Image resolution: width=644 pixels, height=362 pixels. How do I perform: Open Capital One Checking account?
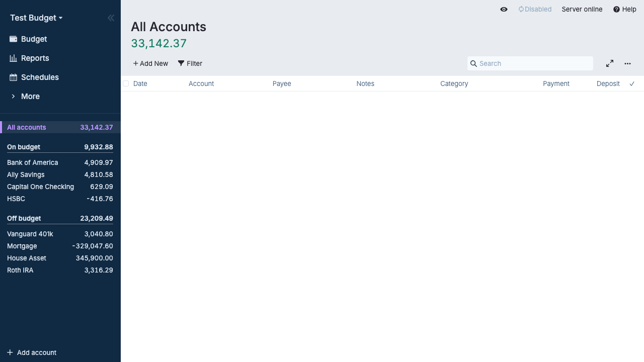(60, 187)
